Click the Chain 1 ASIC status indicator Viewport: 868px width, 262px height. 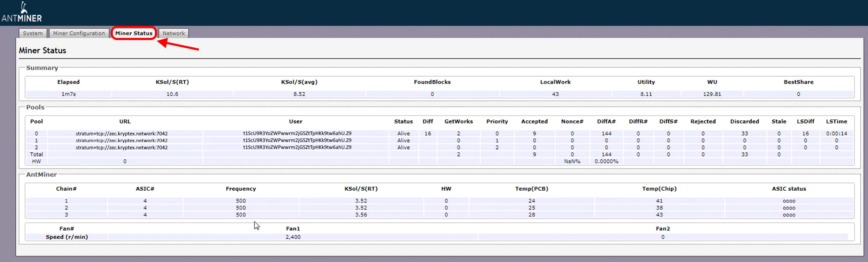pos(789,201)
